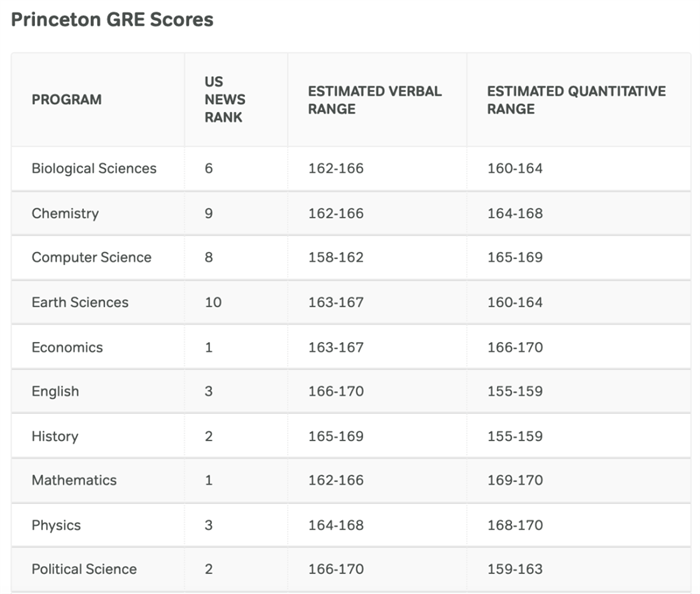The image size is (700, 594).
Task: Click Computer Science verbal range 158-162
Action: point(336,257)
